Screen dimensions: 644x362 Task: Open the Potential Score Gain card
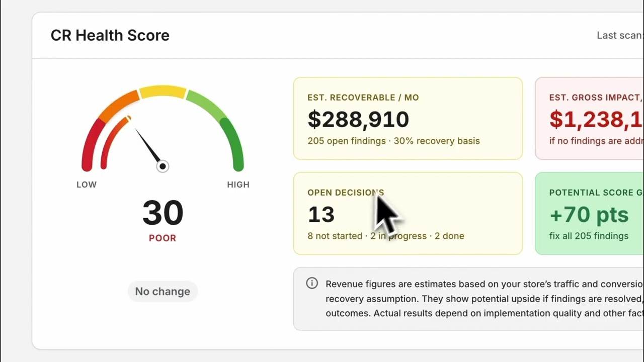click(589, 213)
